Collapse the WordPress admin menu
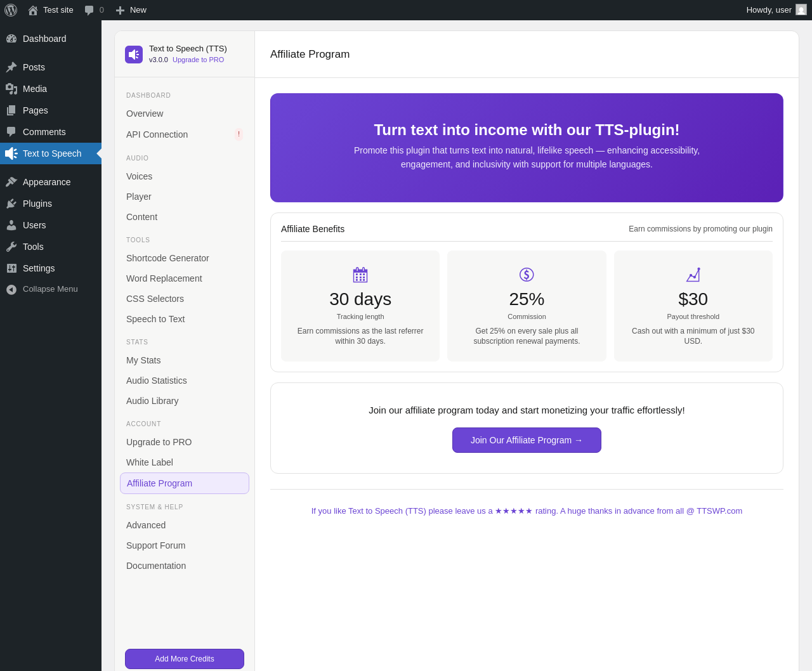The width and height of the screenshot is (812, 671). point(42,289)
